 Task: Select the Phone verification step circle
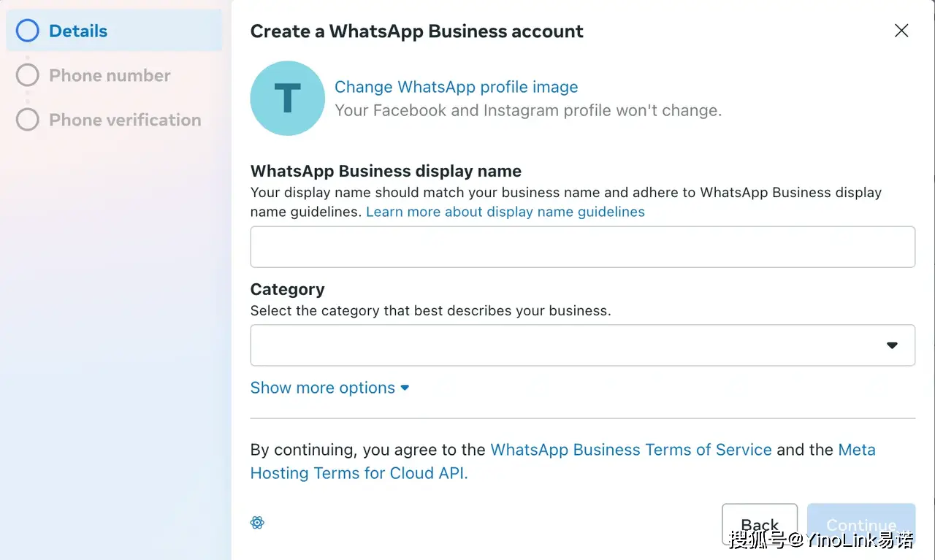[x=27, y=120]
